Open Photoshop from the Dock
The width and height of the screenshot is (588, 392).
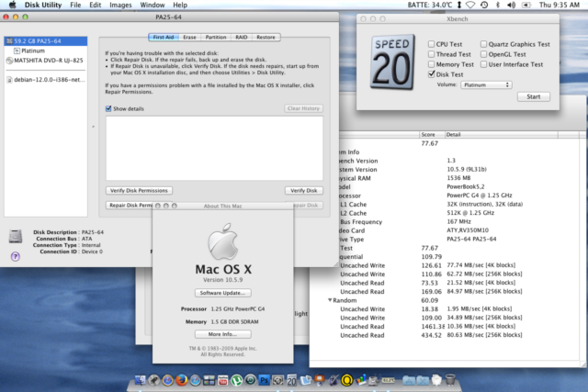265,380
